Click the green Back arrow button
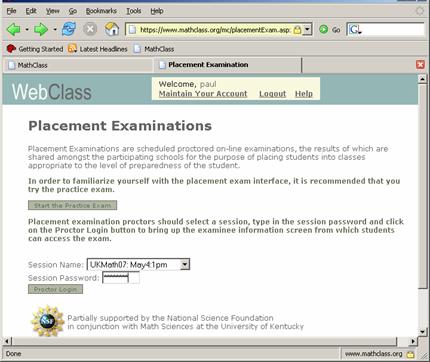 click(13, 30)
